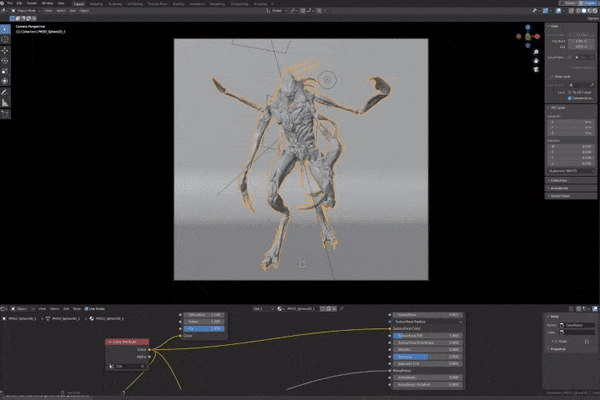
Task: Collapse the View panel in sidebar
Action: tap(553, 26)
